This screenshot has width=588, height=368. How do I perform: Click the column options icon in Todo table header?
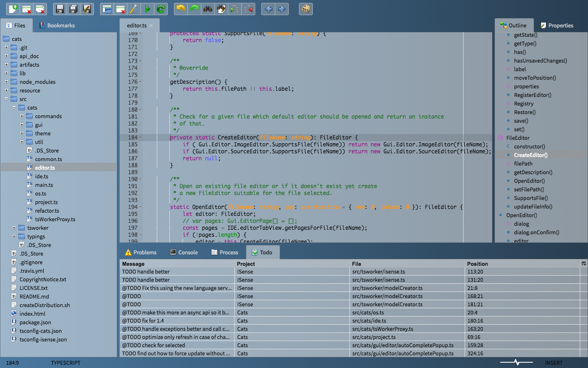(x=584, y=263)
